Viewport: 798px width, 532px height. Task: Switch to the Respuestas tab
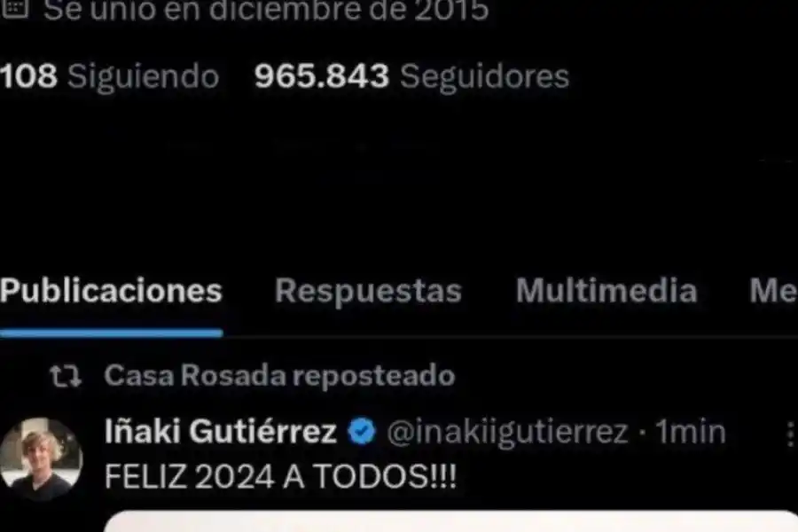click(368, 291)
